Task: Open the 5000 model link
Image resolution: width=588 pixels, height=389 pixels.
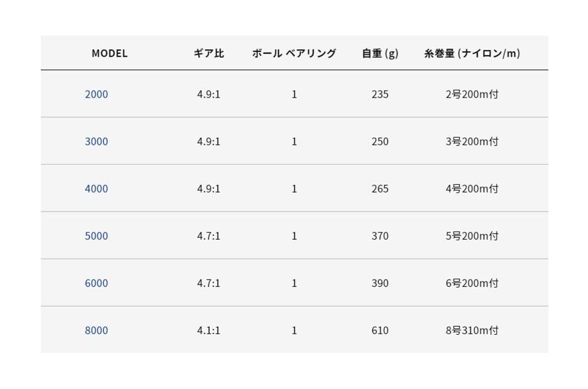Action: 96,236
